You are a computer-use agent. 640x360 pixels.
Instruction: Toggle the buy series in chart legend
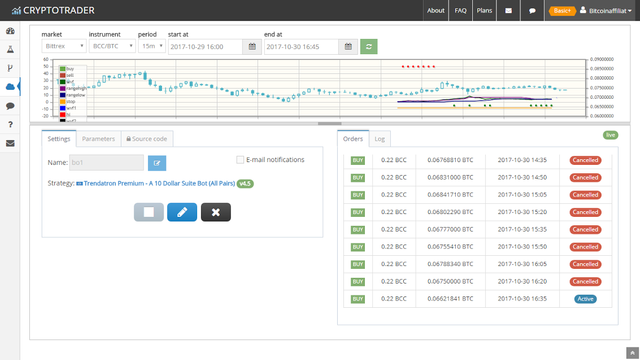coord(67,69)
